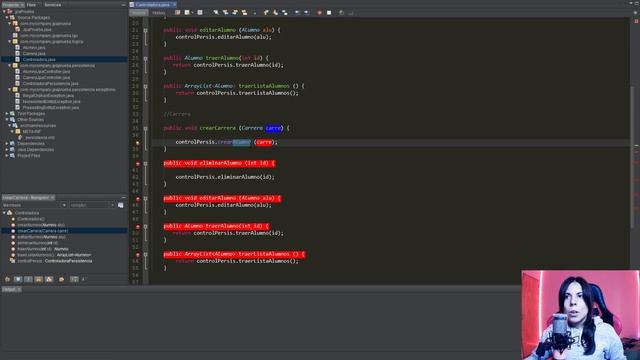Collapse the persistencia.exceptions package
The height and width of the screenshot is (360, 640).
tap(10, 89)
